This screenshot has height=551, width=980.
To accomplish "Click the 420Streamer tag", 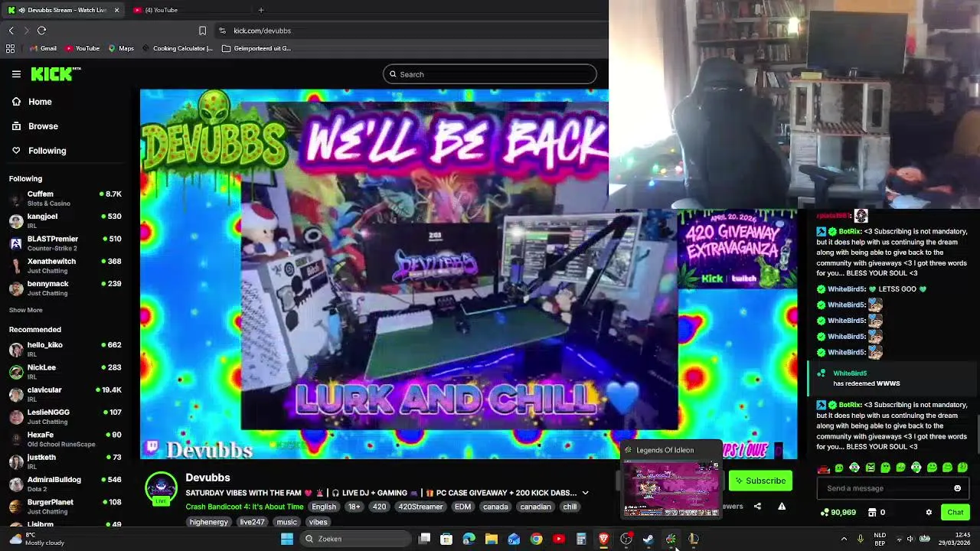I will click(x=420, y=507).
